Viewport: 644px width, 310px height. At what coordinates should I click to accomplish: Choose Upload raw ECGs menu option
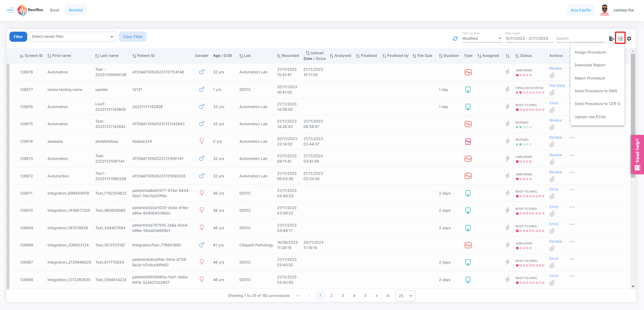click(590, 117)
